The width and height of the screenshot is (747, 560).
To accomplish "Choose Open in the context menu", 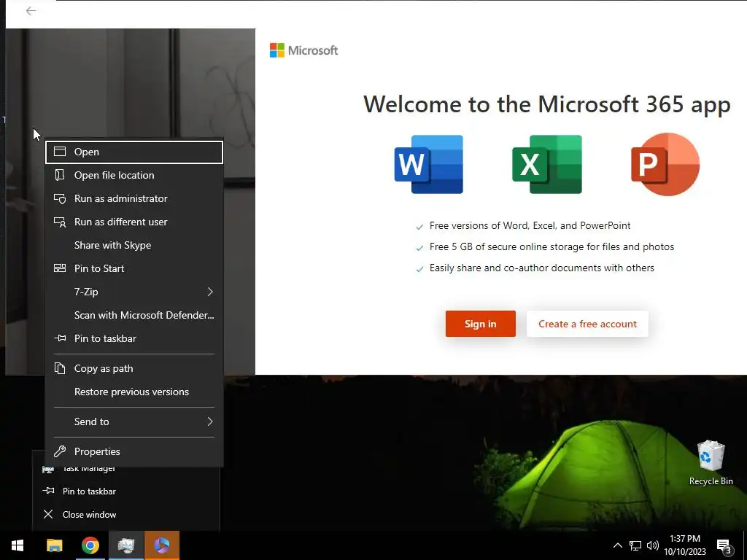I will 134,152.
